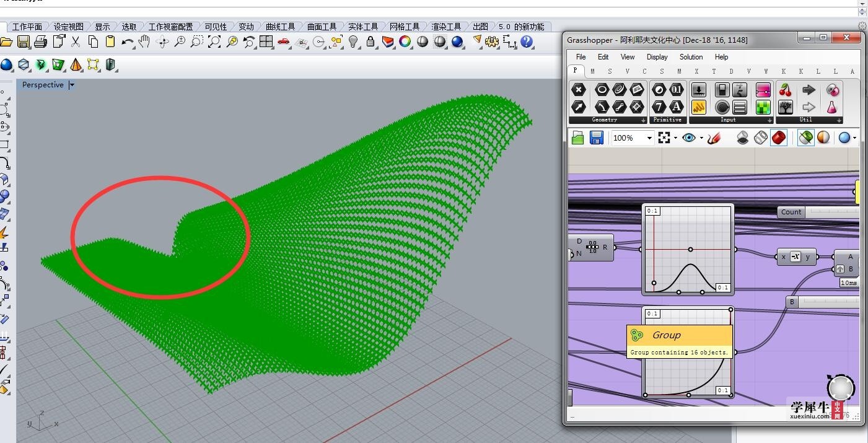
Task: Toggle preview for selected objects only
Action: coord(805,138)
